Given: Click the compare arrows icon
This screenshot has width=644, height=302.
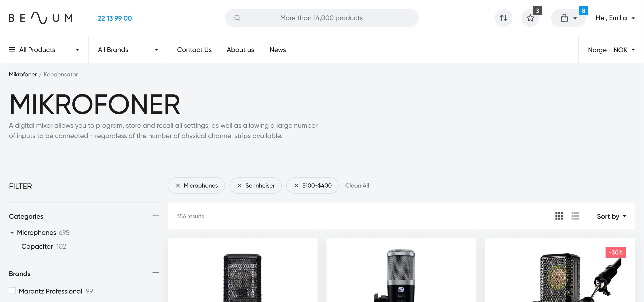Looking at the screenshot, I should tap(503, 18).
